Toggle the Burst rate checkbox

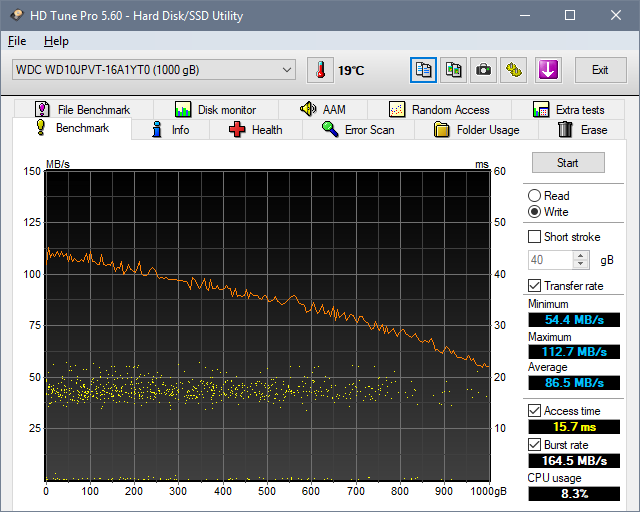coord(534,444)
